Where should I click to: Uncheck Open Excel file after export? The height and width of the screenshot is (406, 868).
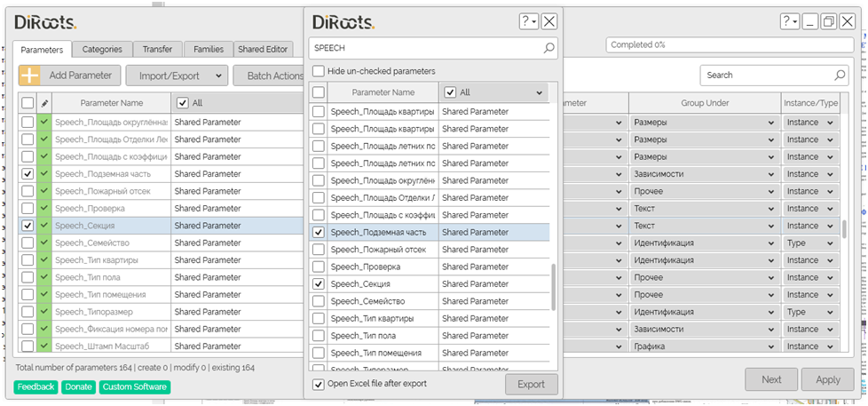point(319,384)
